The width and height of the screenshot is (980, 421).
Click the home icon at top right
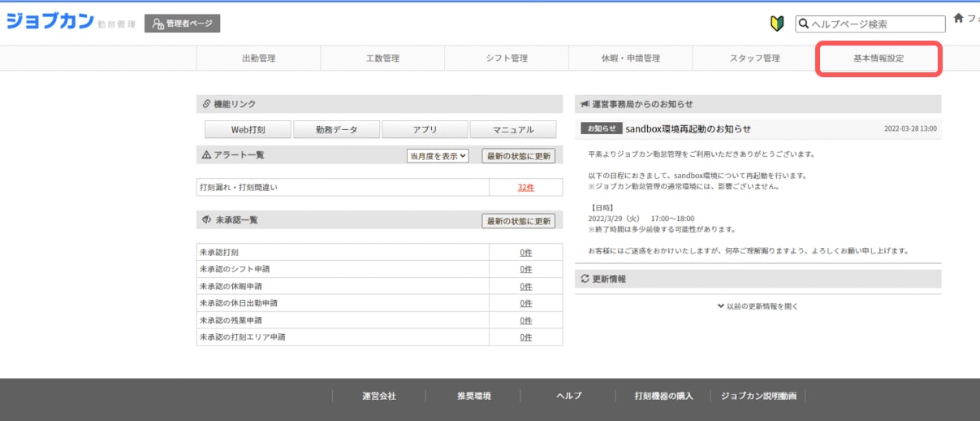tap(959, 18)
